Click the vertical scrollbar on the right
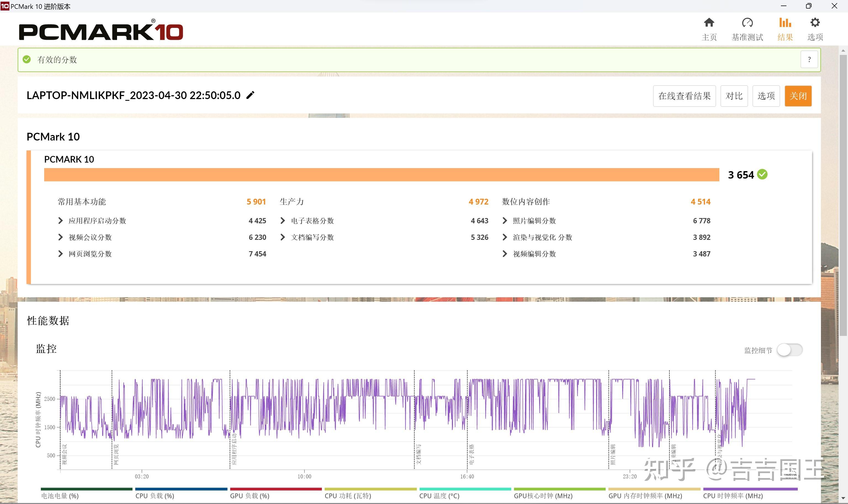848x504 pixels. 843,195
